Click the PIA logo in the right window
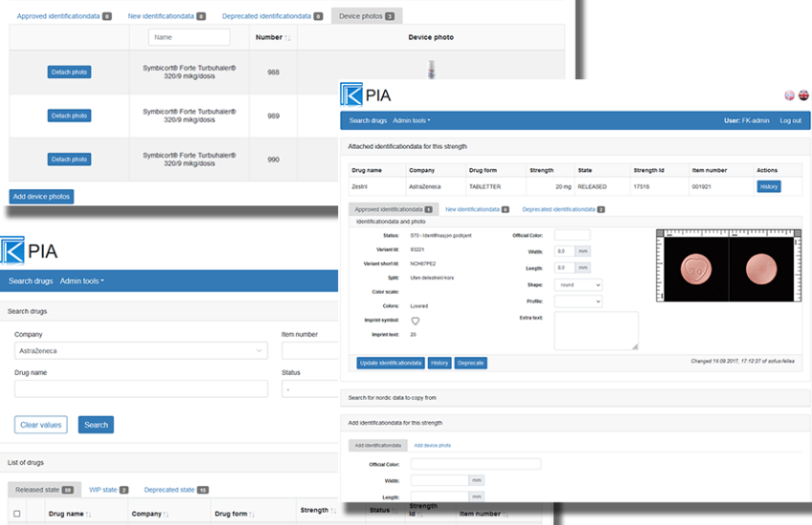Viewport: 812px width, 525px height. 366,94
